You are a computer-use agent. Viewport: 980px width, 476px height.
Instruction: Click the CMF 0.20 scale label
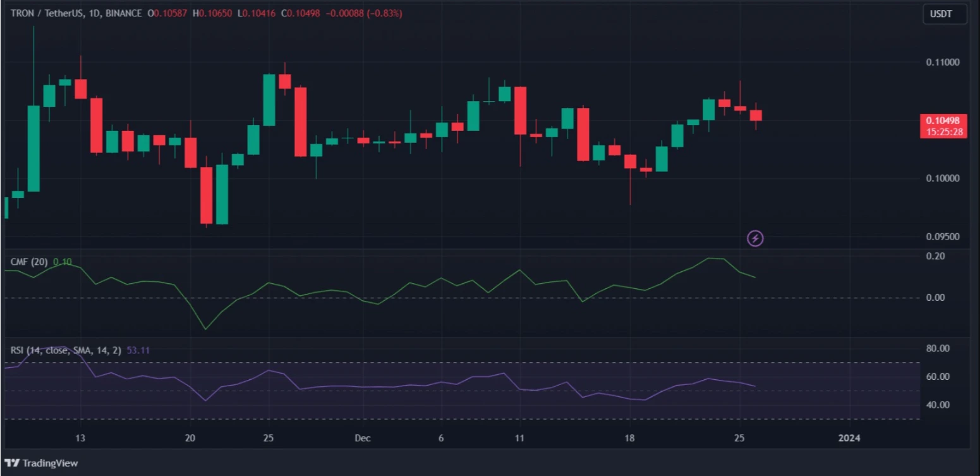coord(935,256)
